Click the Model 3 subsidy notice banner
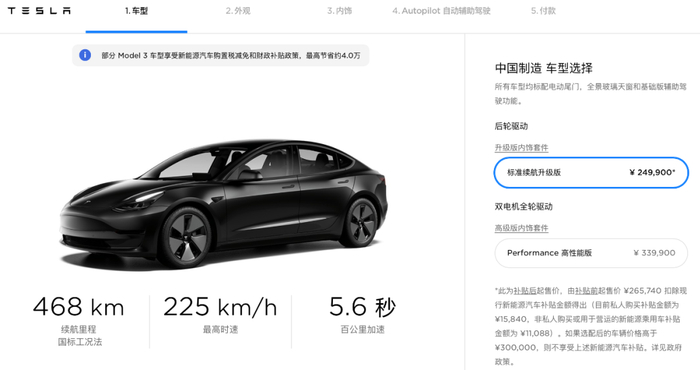This screenshot has height=370, width=700. pyautogui.click(x=221, y=55)
